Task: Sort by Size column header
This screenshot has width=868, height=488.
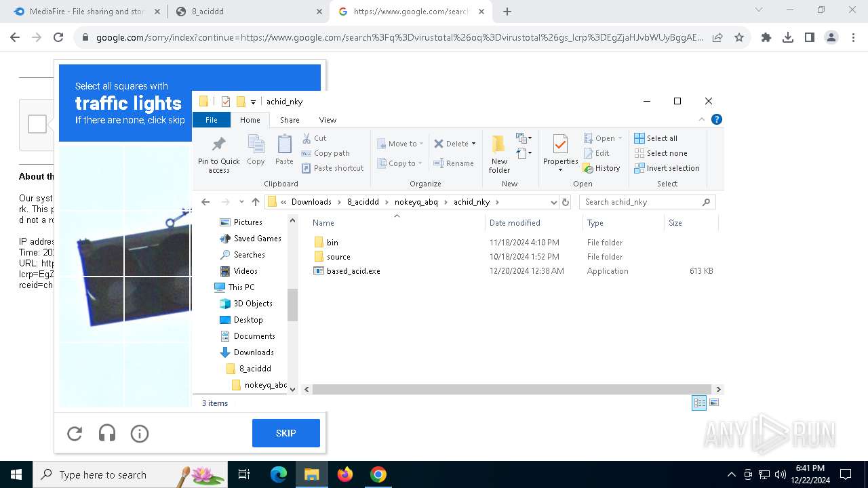Action: coord(690,223)
